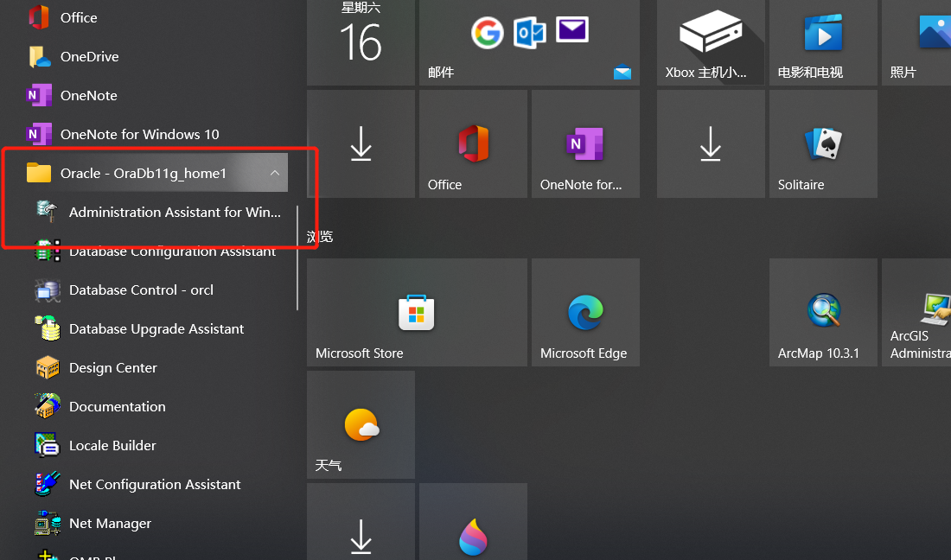The height and width of the screenshot is (560, 951).
Task: Open the calendar tile showing 星期六 16
Action: tap(361, 42)
